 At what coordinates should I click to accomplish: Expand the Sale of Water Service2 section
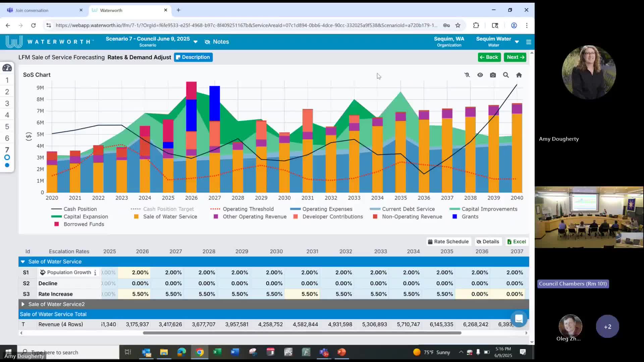click(x=23, y=304)
